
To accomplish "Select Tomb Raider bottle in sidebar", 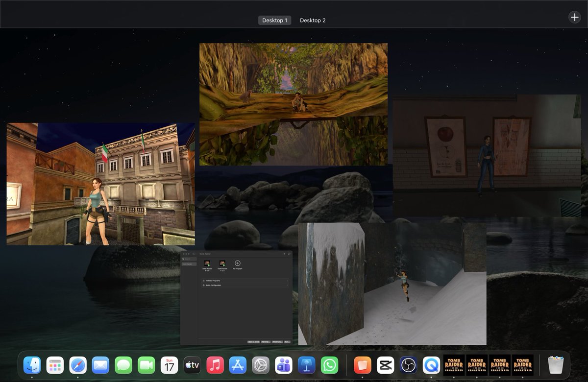I will click(189, 264).
